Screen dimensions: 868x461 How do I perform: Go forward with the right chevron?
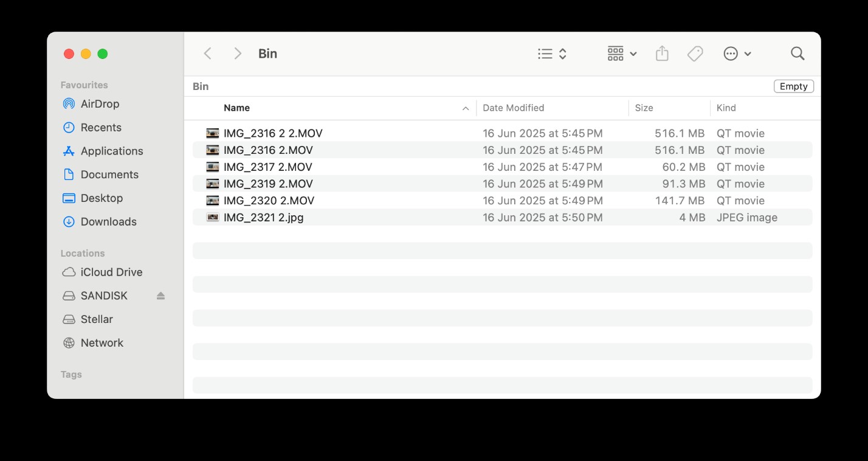(238, 54)
